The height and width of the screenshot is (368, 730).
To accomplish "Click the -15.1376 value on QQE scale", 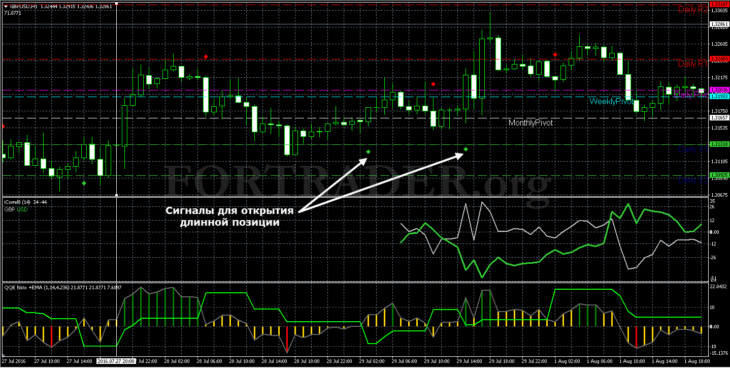I will tap(719, 353).
